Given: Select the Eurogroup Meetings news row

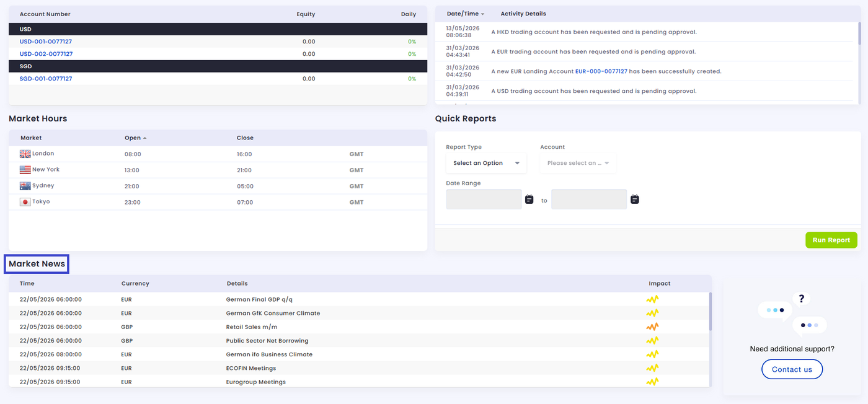Looking at the screenshot, I should (x=360, y=381).
